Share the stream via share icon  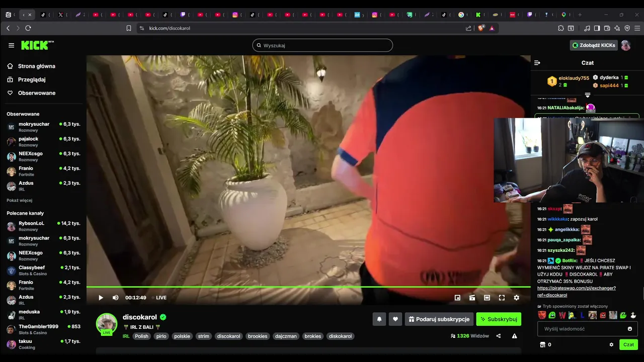click(x=499, y=336)
